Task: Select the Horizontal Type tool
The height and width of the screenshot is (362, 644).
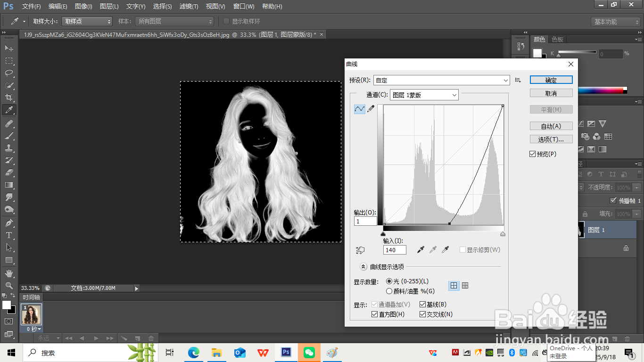Action: [x=9, y=235]
